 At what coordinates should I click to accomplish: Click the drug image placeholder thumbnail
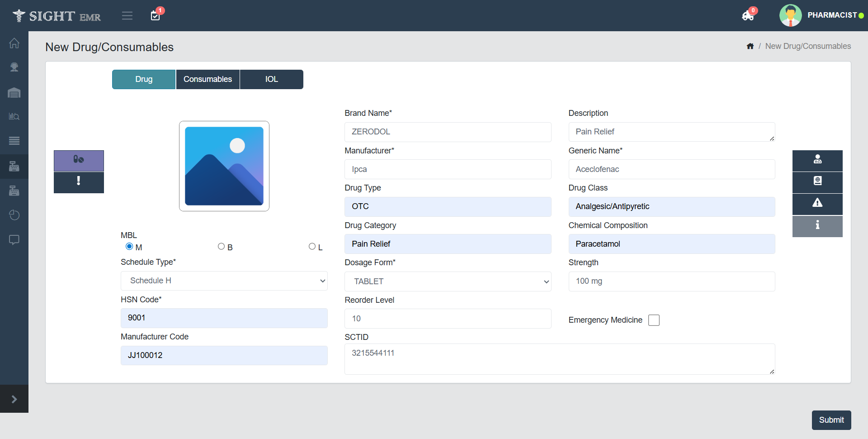[x=224, y=166]
